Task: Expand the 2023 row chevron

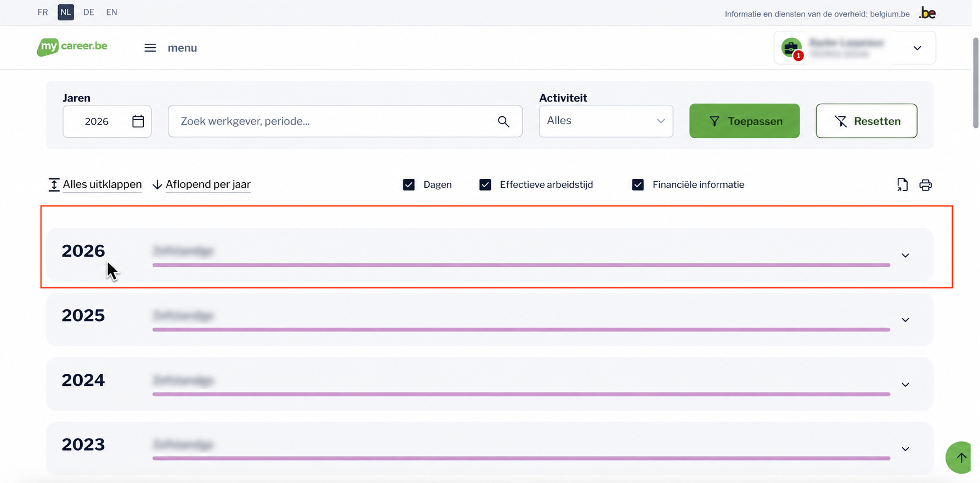Action: [x=905, y=449]
